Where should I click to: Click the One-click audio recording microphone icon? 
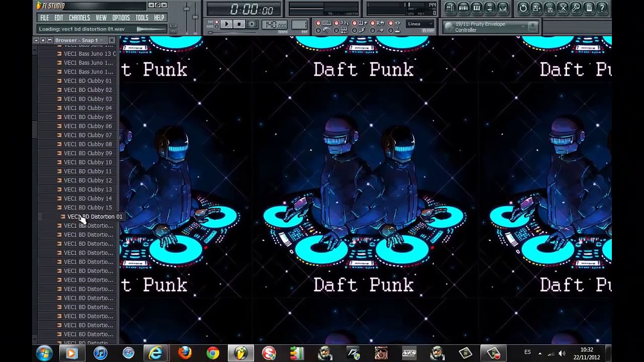click(576, 8)
